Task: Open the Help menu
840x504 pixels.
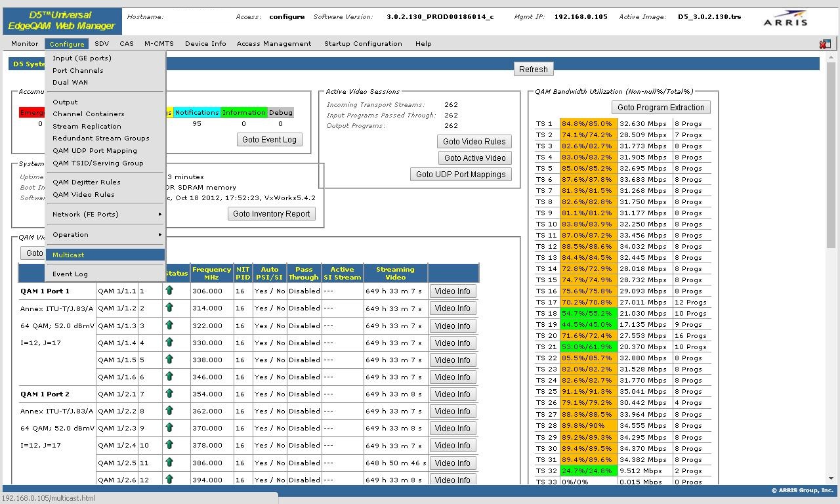Action: pos(423,44)
